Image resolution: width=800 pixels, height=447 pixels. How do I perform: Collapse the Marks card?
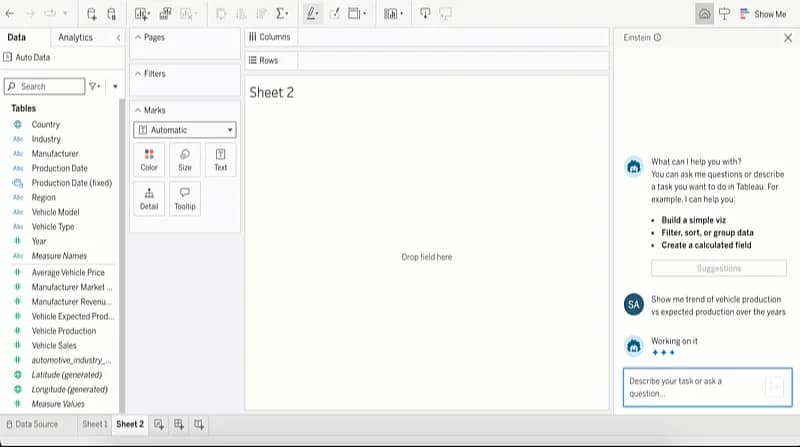(137, 110)
